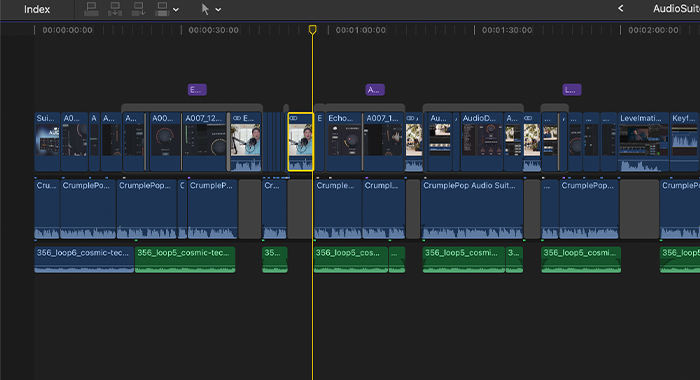Click ruler at 00:01:00:00

(x=360, y=30)
